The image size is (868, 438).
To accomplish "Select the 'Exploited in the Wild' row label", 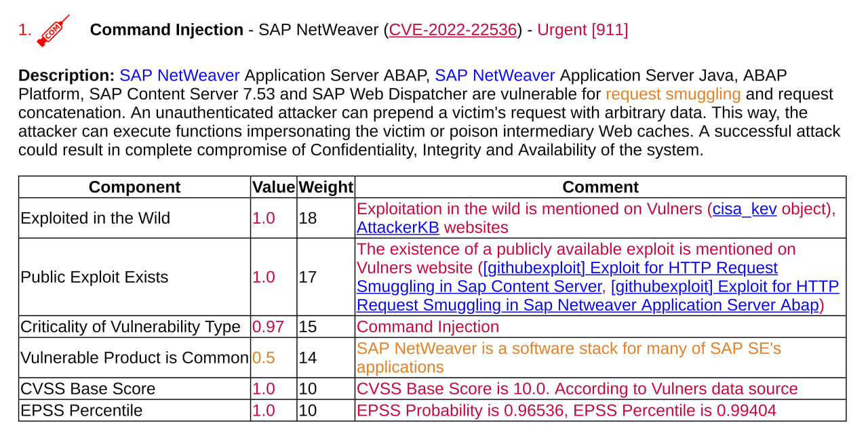I will click(96, 218).
